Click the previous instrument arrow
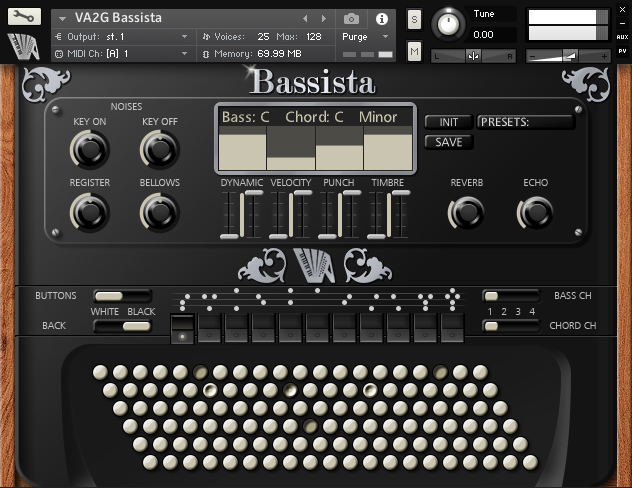The image size is (632, 488). (x=307, y=19)
